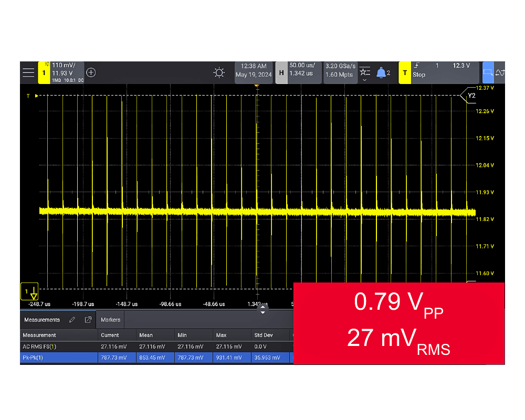Screen dimensions: 525x420
Task: Toggle the yellow channel 1 badge
Action: (44, 72)
